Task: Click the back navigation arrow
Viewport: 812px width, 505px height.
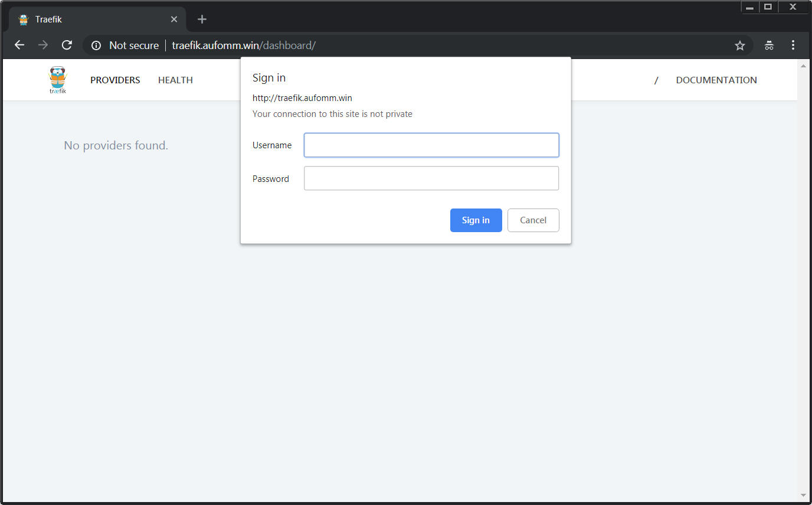Action: point(19,45)
